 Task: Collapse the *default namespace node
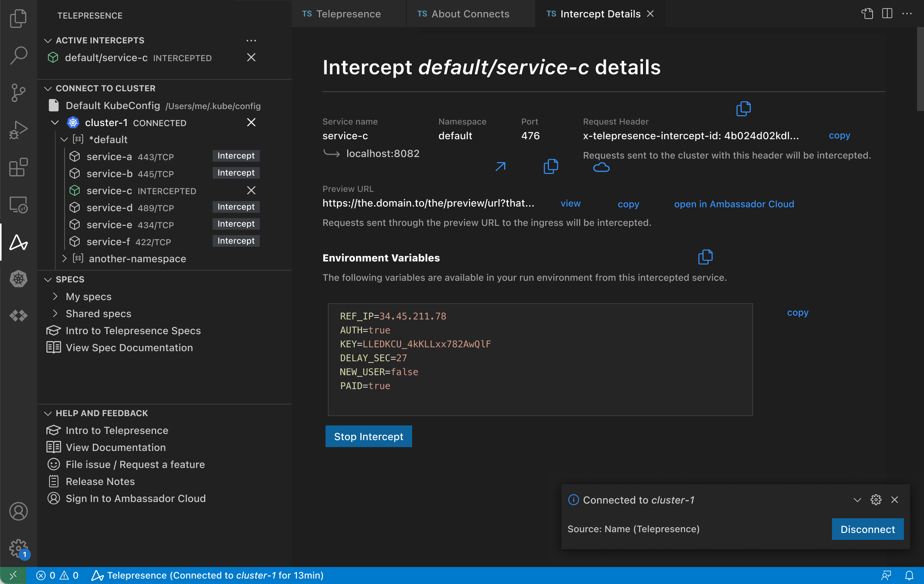(x=64, y=140)
